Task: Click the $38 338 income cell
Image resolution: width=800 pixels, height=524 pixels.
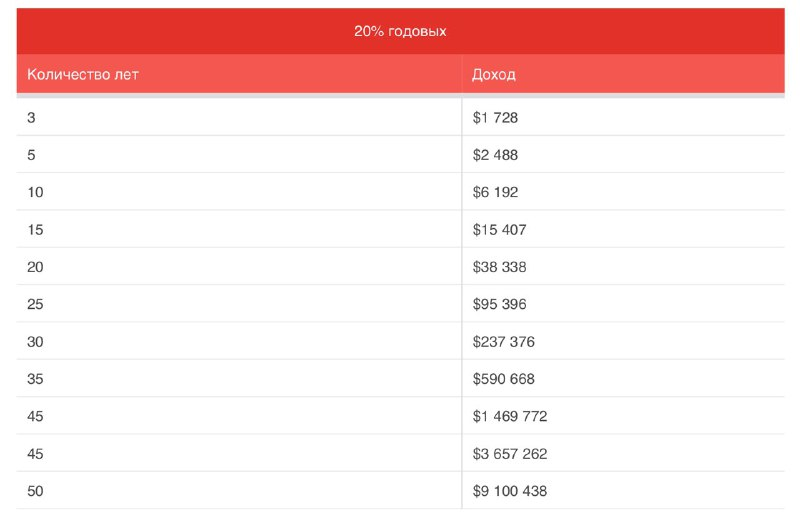Action: pyautogui.click(x=500, y=267)
